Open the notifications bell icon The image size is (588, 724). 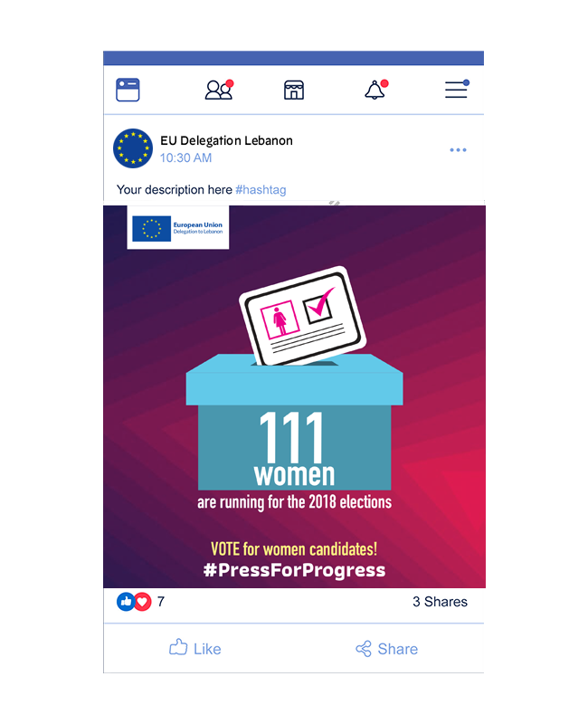click(x=376, y=90)
